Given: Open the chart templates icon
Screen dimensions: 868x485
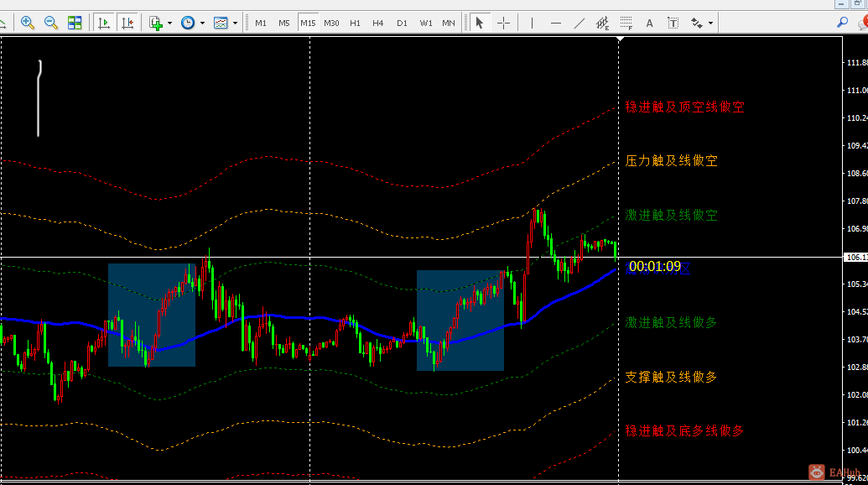Looking at the screenshot, I should coord(221,23).
